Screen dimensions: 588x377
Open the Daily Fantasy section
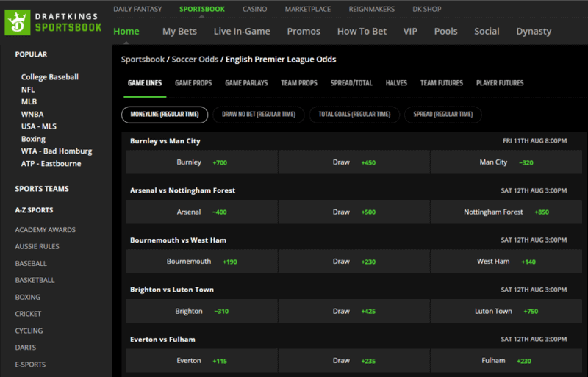click(x=137, y=9)
